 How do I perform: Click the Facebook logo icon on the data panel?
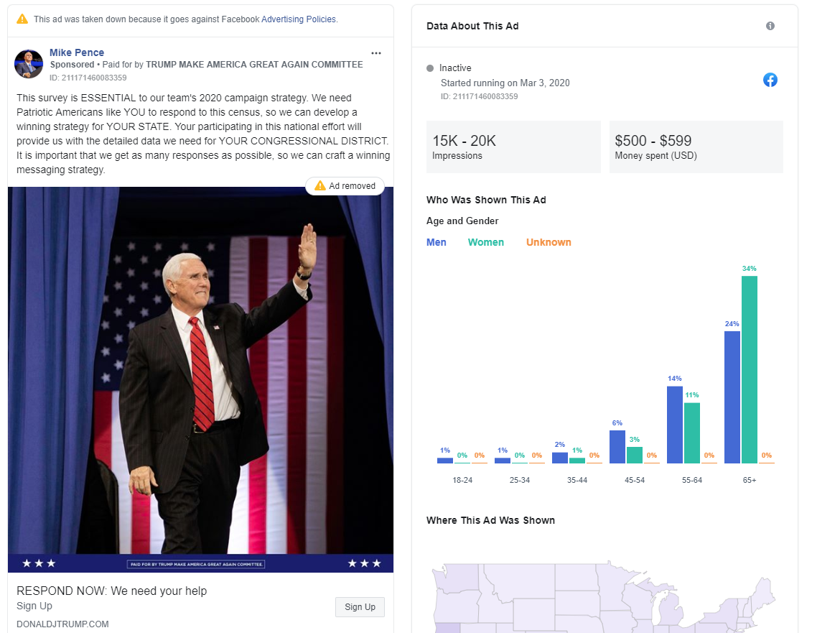(x=770, y=80)
